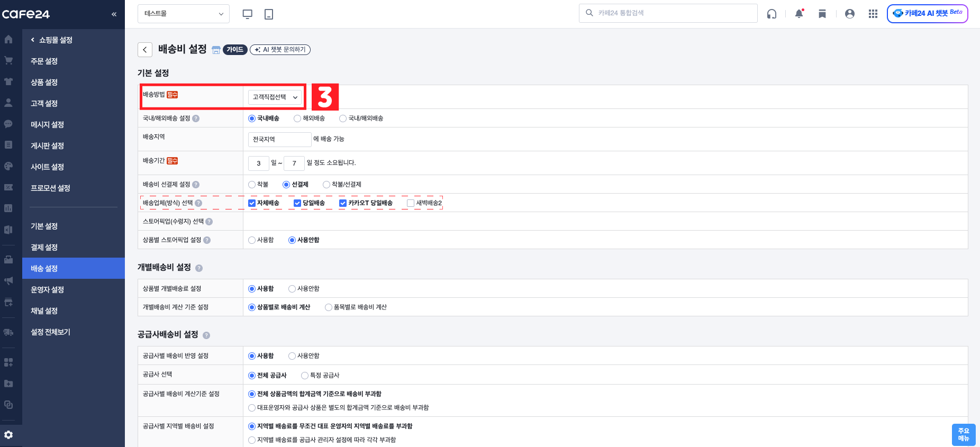
Task: Collapse the sidebar with double chevron
Action: [114, 14]
